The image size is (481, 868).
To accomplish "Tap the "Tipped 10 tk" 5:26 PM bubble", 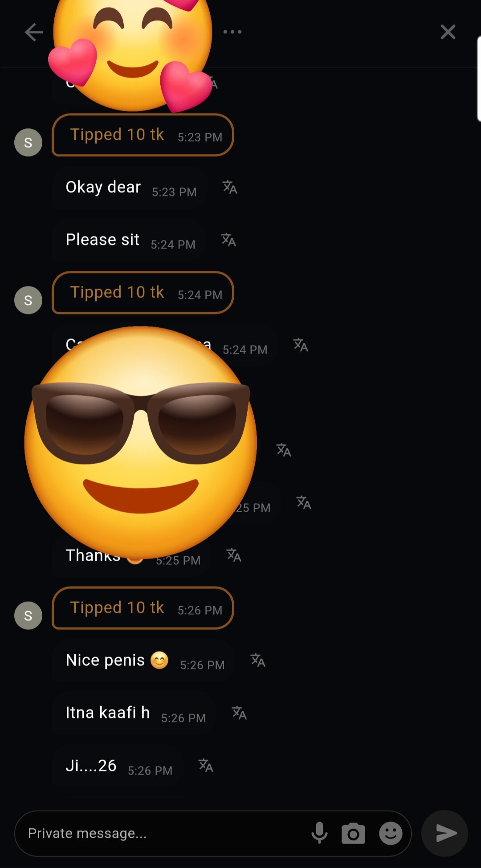I will [143, 608].
